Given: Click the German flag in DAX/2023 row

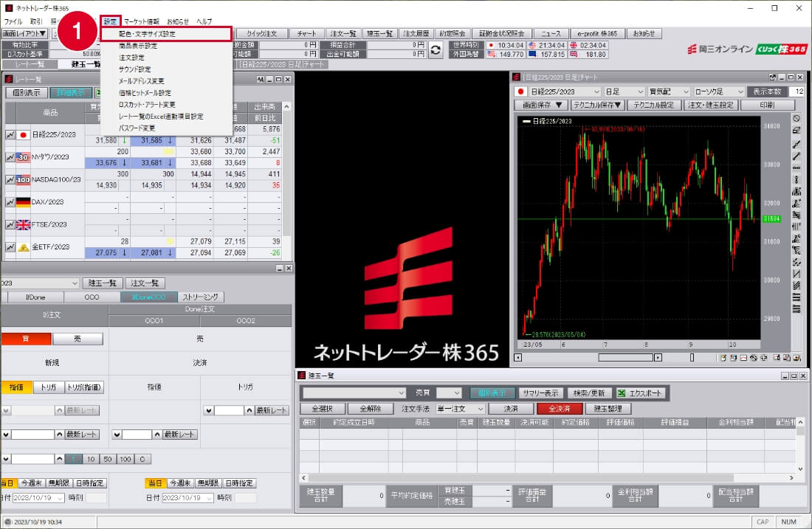Looking at the screenshot, I should [x=23, y=202].
